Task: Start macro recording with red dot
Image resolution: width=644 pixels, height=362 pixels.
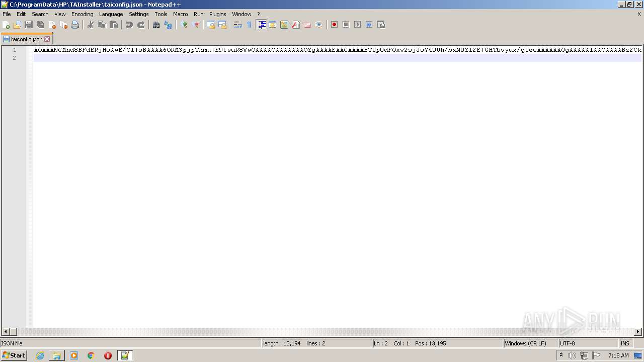Action: [335, 25]
